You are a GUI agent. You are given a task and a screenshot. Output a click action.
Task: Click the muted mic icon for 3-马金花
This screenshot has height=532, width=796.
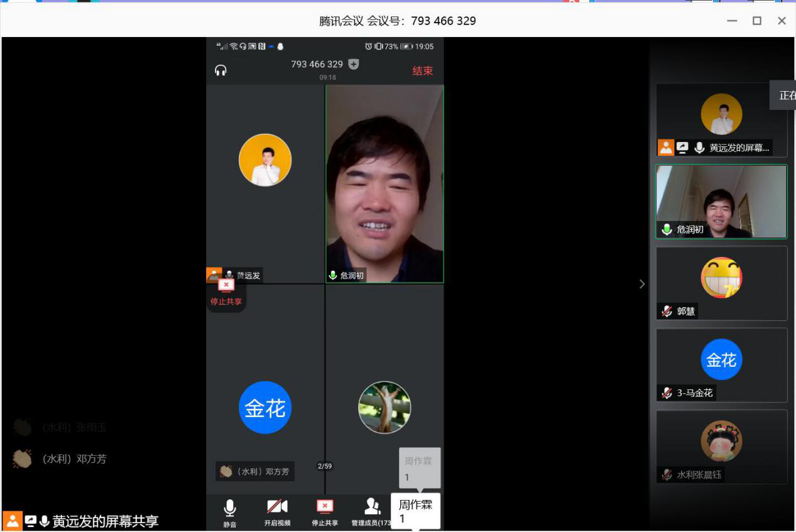coord(667,393)
